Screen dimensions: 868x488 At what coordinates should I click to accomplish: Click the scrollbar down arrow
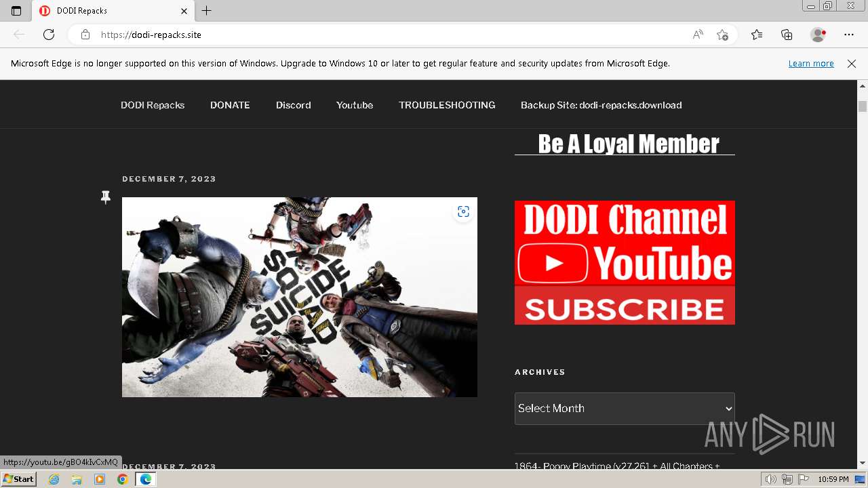pyautogui.click(x=863, y=463)
